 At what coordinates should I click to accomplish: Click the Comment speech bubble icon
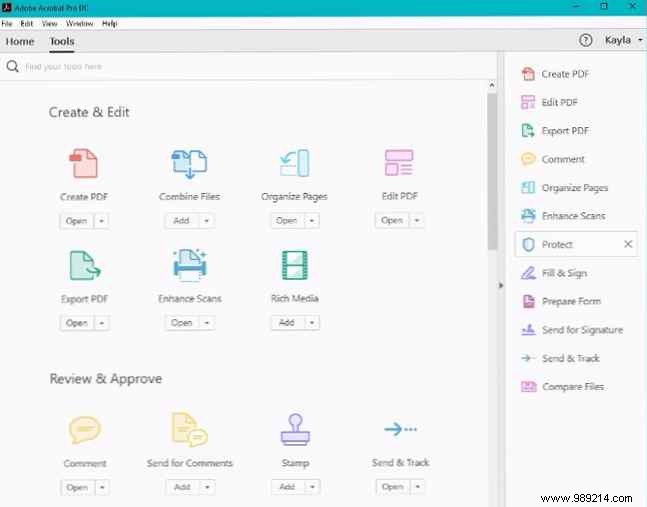point(85,429)
